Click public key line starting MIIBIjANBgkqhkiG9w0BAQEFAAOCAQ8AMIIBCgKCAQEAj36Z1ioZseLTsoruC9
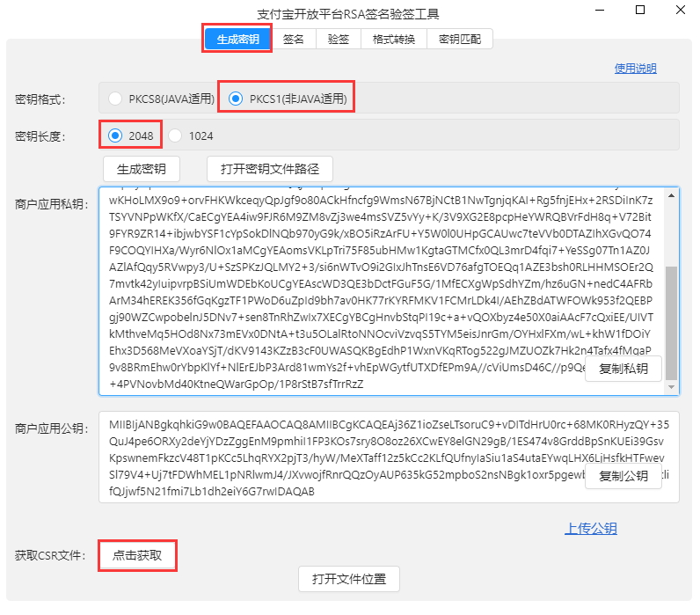Screen dimensions: 700x615 click(389, 424)
